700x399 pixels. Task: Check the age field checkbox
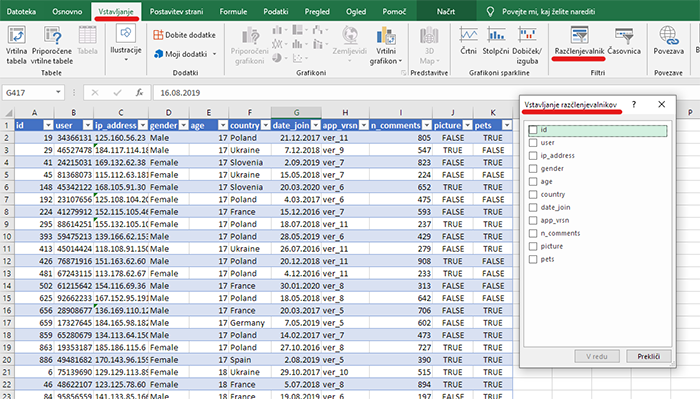[533, 182]
